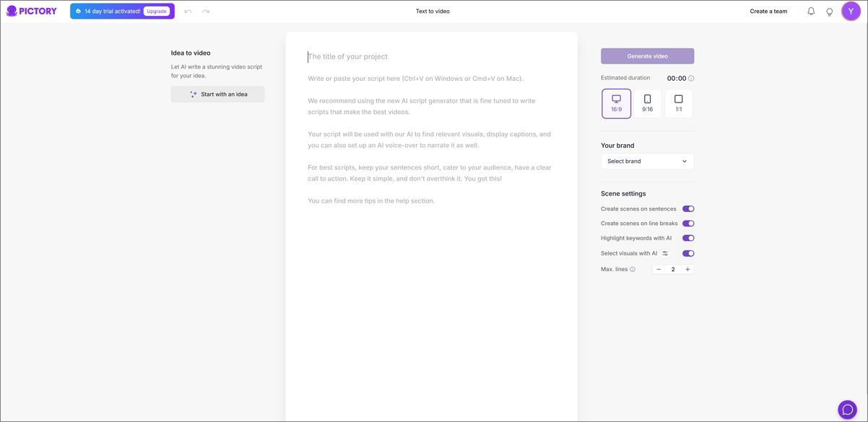868x422 pixels.
Task: Toggle Create scenes on line breaks
Action: (688, 224)
